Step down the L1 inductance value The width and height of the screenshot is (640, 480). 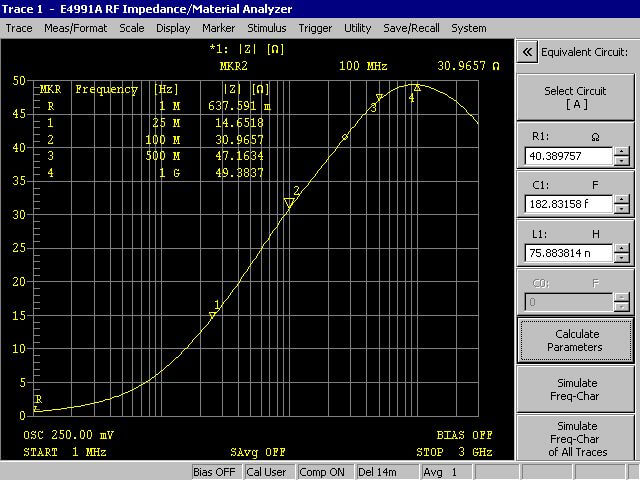[622, 258]
